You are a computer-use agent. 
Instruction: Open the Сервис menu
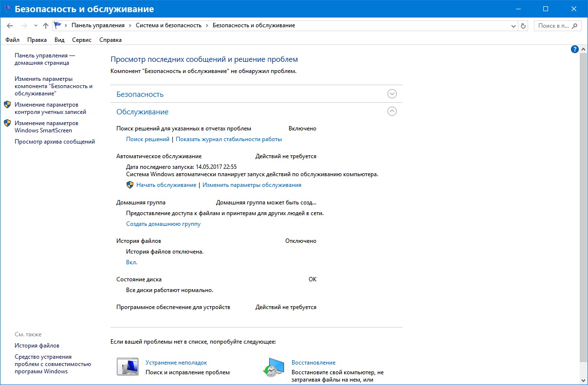click(x=81, y=40)
